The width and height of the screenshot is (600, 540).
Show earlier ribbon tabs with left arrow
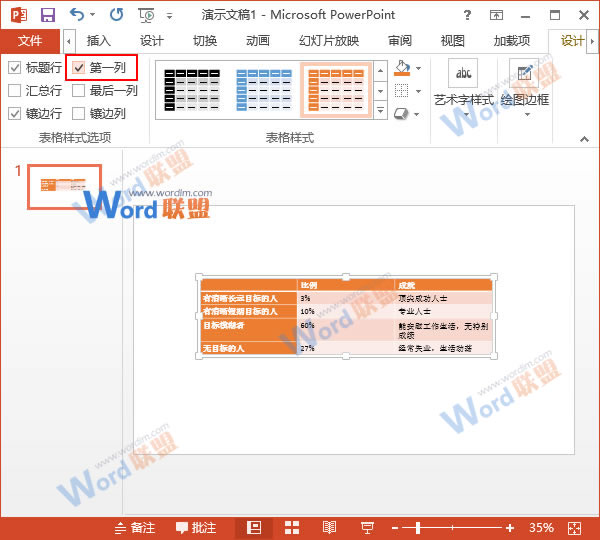point(69,41)
